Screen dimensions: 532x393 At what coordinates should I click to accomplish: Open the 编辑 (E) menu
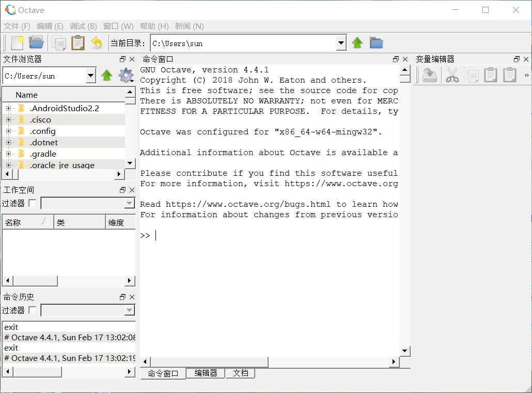[x=50, y=26]
